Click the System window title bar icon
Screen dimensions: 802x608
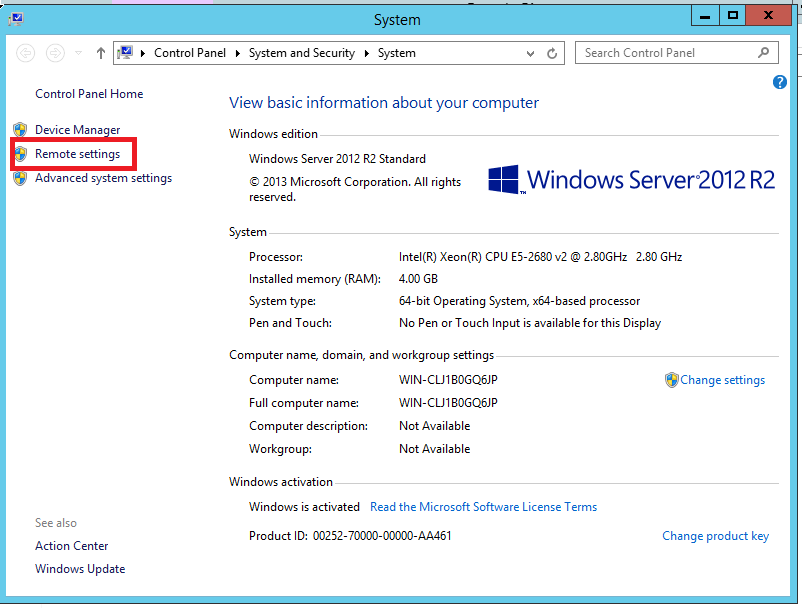coord(16,19)
